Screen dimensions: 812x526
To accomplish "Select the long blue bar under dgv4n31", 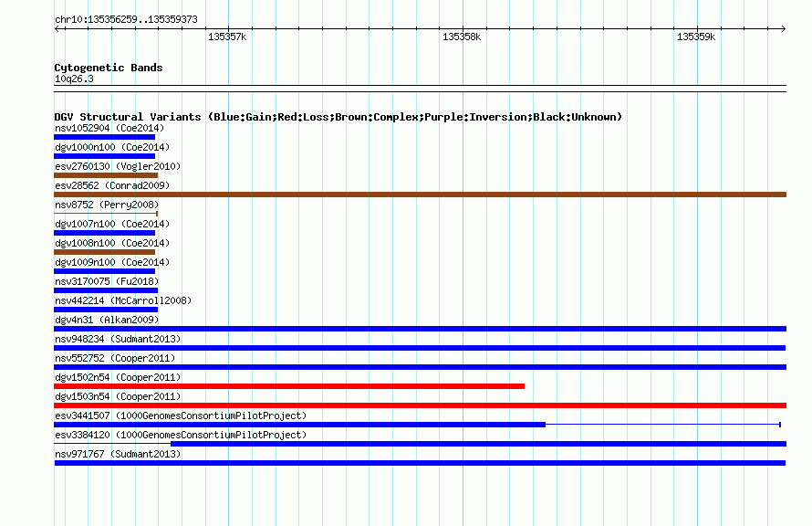I will point(420,329).
